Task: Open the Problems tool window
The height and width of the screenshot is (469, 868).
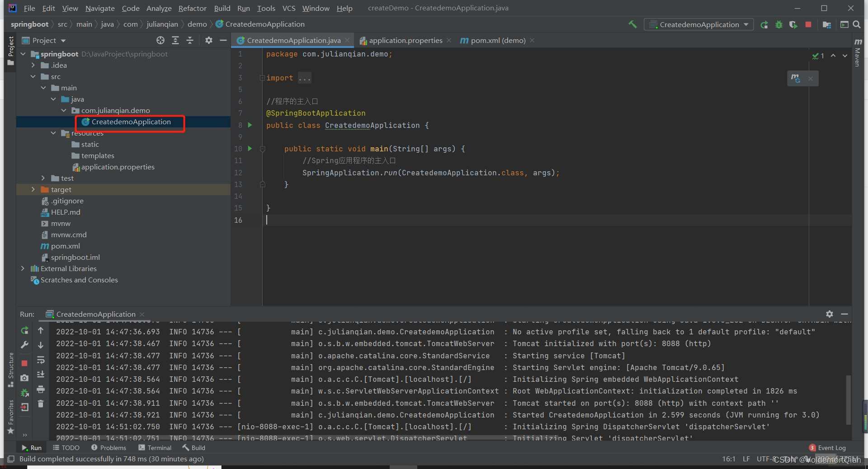Action: coord(108,448)
